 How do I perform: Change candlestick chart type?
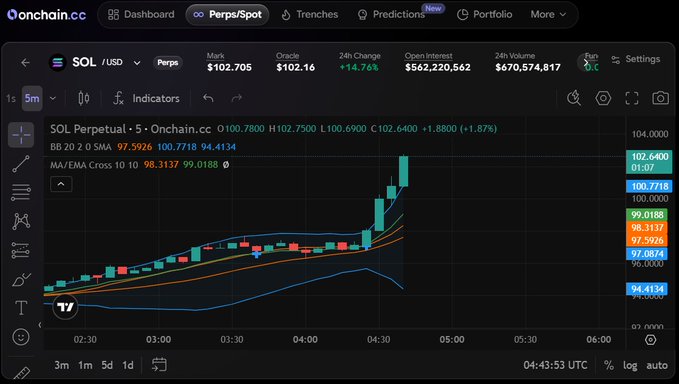click(x=84, y=98)
